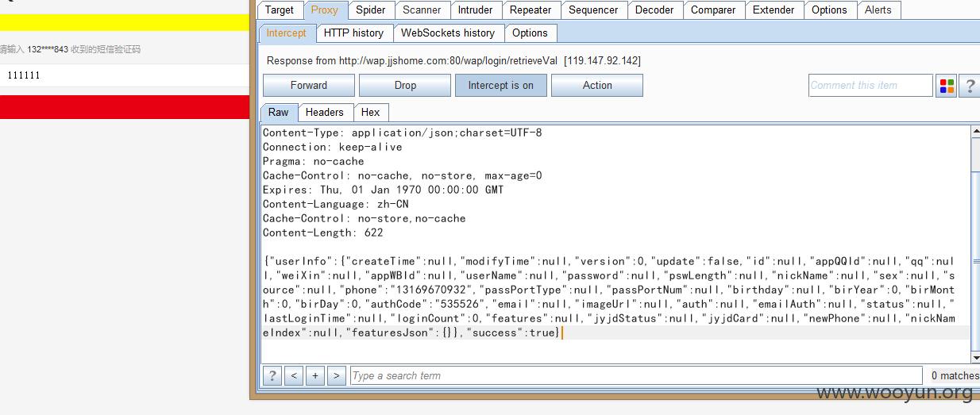Switch to the Intruder tab
This screenshot has width=980, height=415.
[x=475, y=10]
